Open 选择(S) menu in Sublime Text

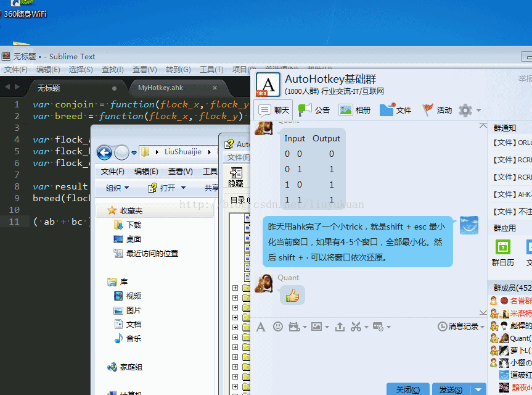coord(81,70)
